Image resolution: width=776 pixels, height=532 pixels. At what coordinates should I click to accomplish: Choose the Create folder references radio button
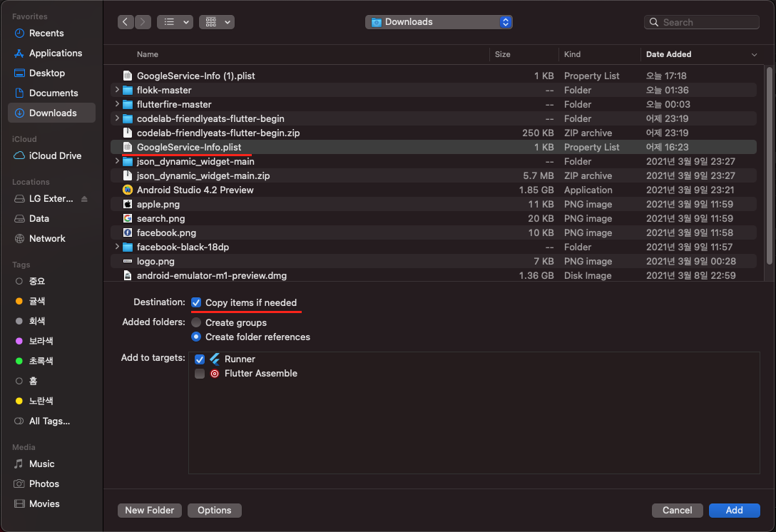(196, 337)
